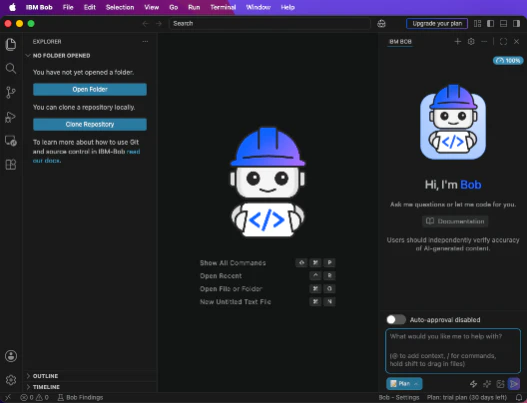Open the Remote Explorer view
527x403 pixels.
click(11, 140)
